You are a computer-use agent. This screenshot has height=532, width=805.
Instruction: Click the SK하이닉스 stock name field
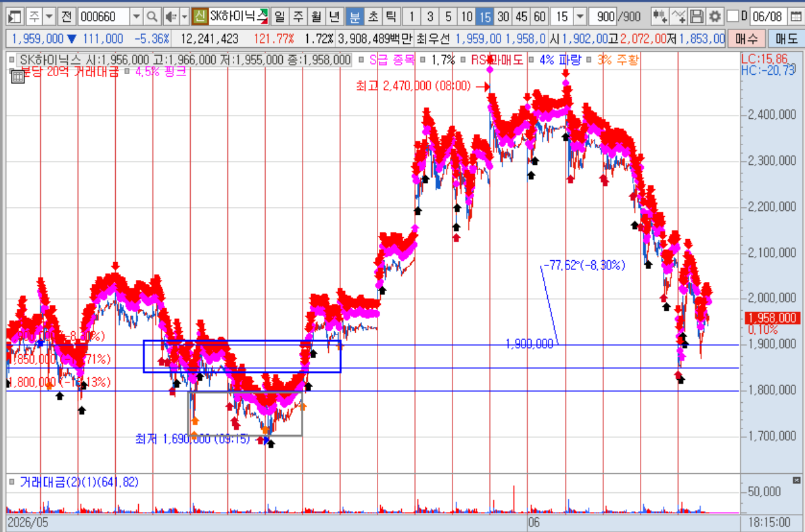click(x=237, y=16)
